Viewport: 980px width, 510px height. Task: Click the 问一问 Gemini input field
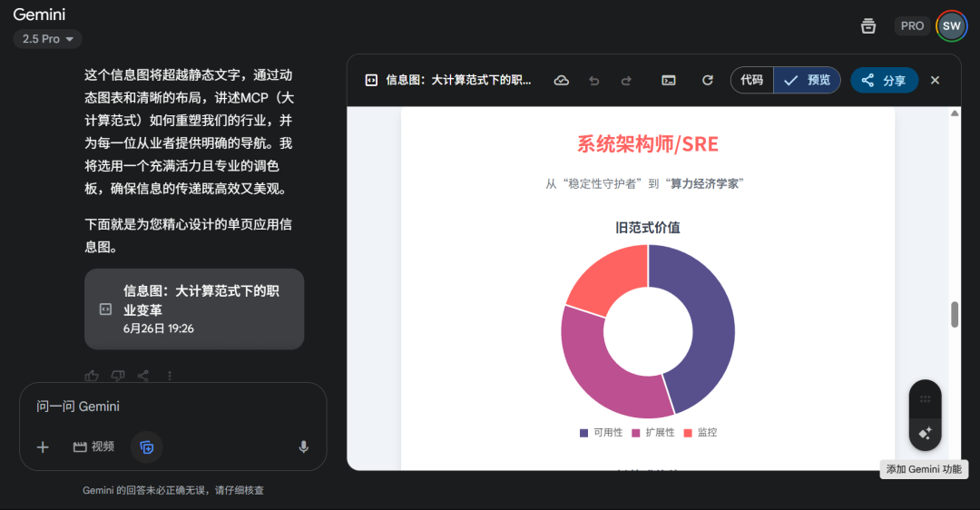[x=172, y=407]
